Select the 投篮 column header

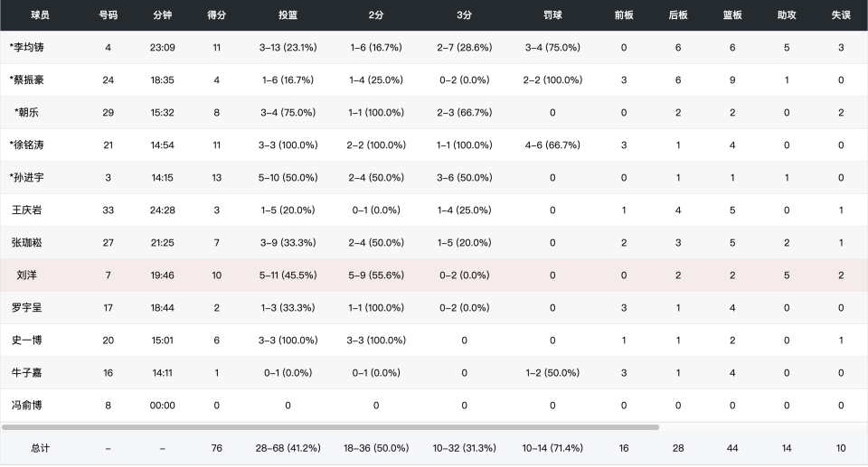tap(288, 15)
